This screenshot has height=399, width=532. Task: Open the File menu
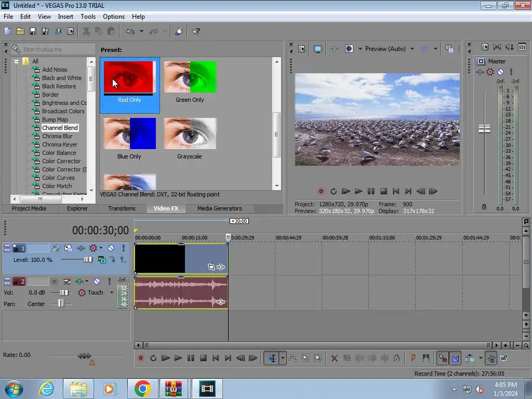(x=8, y=17)
